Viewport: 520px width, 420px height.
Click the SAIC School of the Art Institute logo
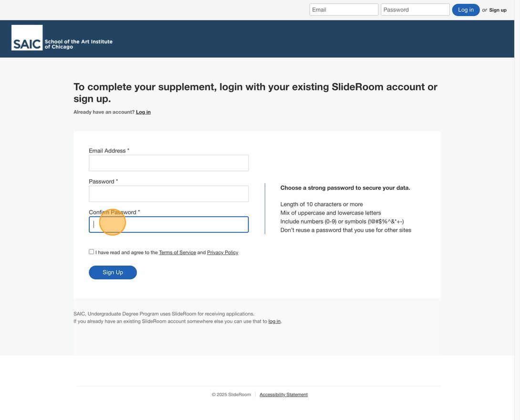click(62, 38)
